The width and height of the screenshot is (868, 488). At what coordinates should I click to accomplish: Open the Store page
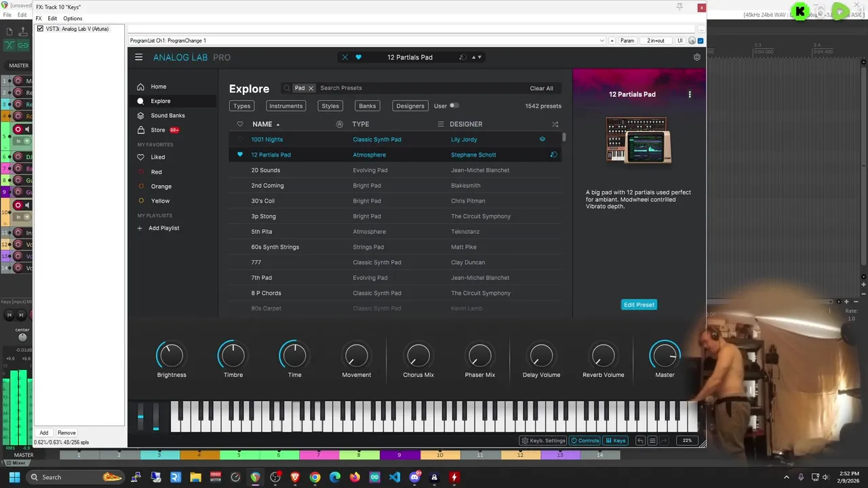click(158, 130)
